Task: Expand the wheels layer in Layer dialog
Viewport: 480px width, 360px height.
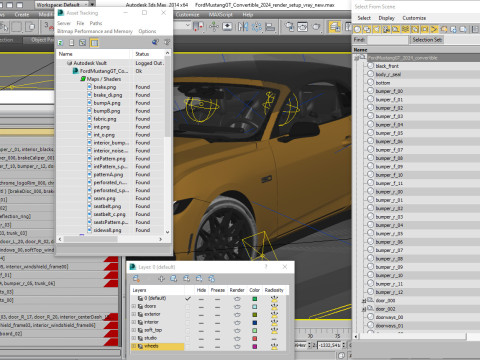Action: click(134, 346)
